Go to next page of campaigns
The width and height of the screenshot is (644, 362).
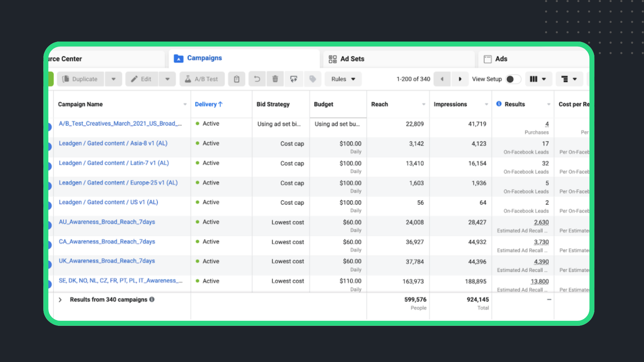point(460,79)
